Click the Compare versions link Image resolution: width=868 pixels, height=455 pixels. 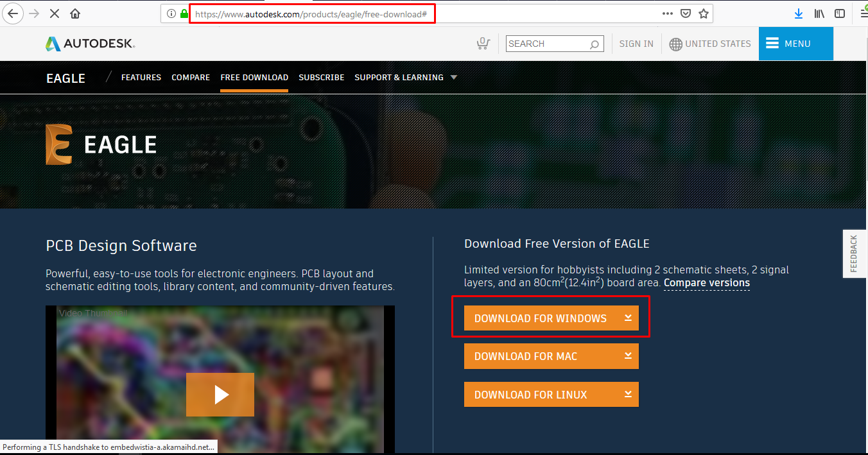(707, 283)
